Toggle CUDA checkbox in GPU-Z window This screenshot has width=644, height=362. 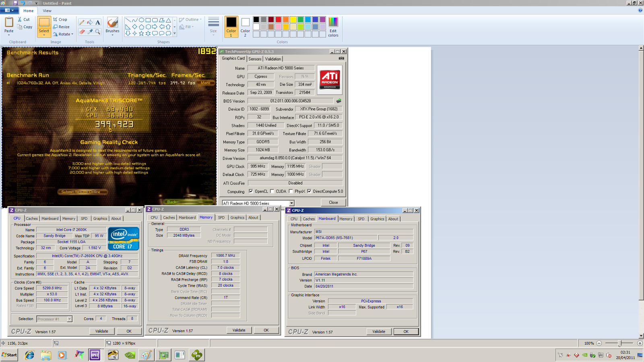tap(272, 191)
